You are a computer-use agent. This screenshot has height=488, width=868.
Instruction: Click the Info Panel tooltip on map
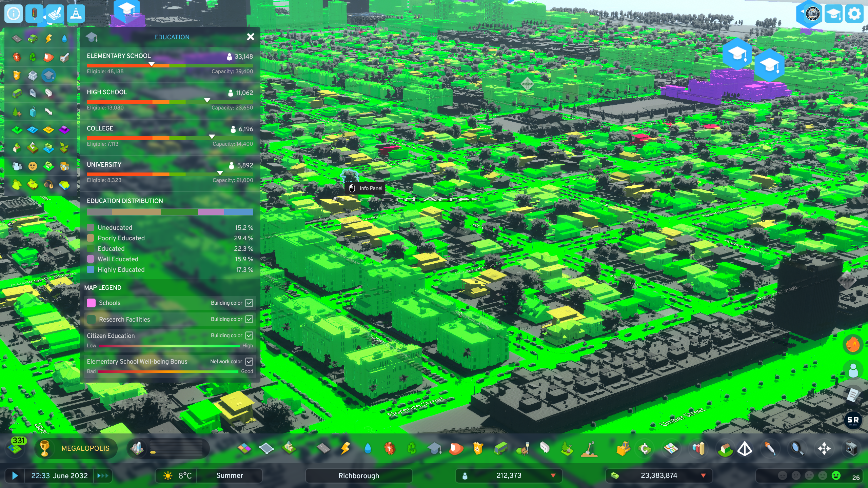coord(365,188)
